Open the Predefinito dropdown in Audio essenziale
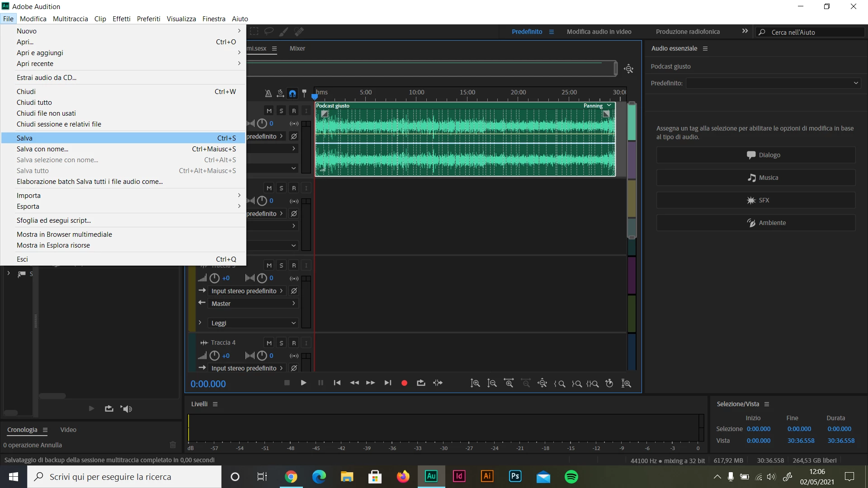868x488 pixels. tap(773, 83)
